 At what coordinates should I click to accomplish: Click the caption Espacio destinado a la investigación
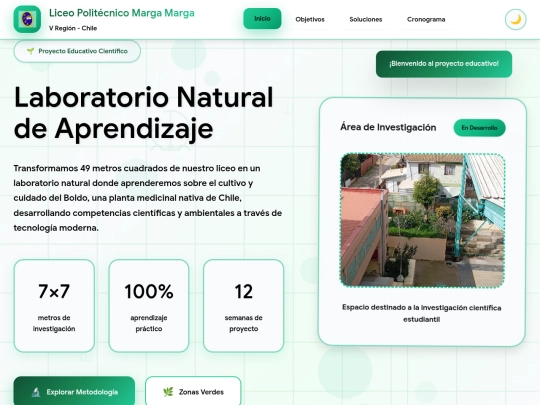pyautogui.click(x=422, y=313)
